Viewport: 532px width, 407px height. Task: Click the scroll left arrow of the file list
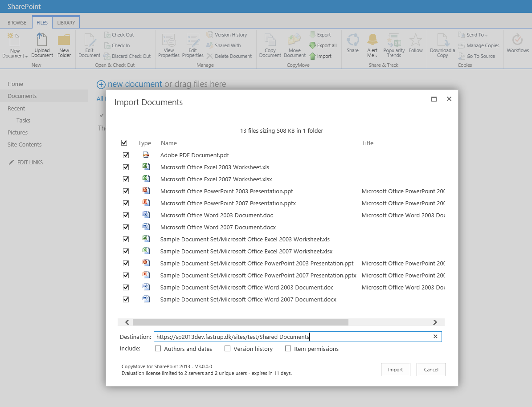pyautogui.click(x=127, y=322)
